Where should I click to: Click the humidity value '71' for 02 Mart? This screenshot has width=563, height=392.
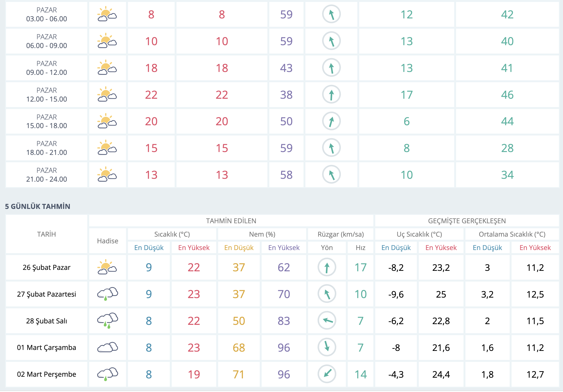[x=239, y=374]
